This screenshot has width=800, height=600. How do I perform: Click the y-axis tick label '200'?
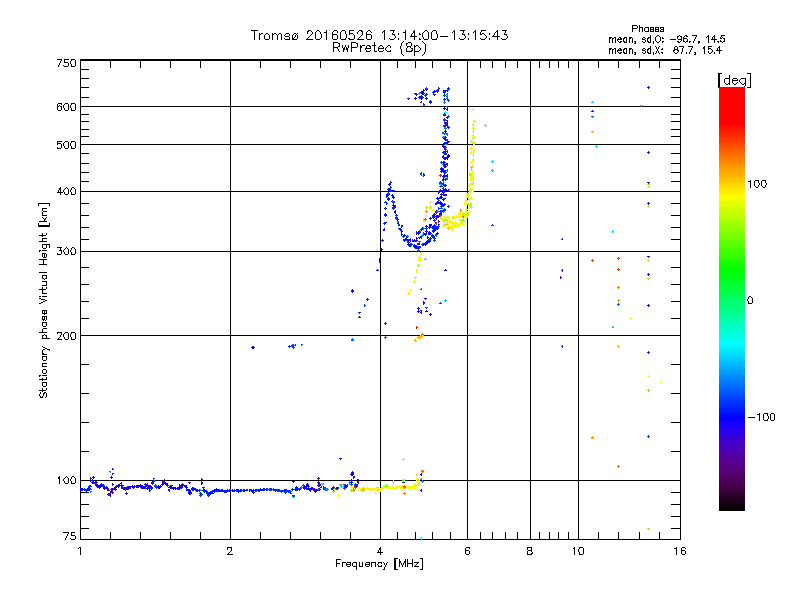(x=66, y=336)
